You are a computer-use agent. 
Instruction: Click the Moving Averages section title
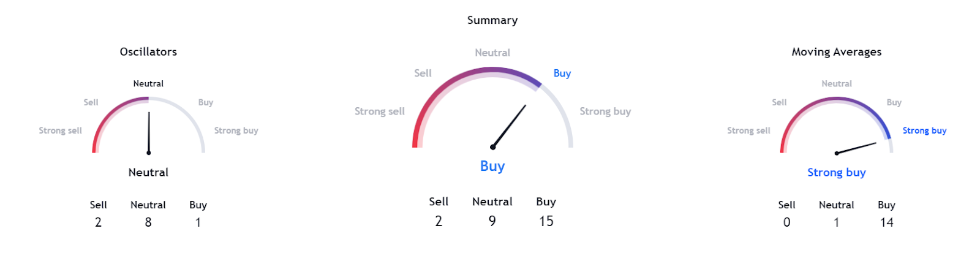tap(836, 52)
